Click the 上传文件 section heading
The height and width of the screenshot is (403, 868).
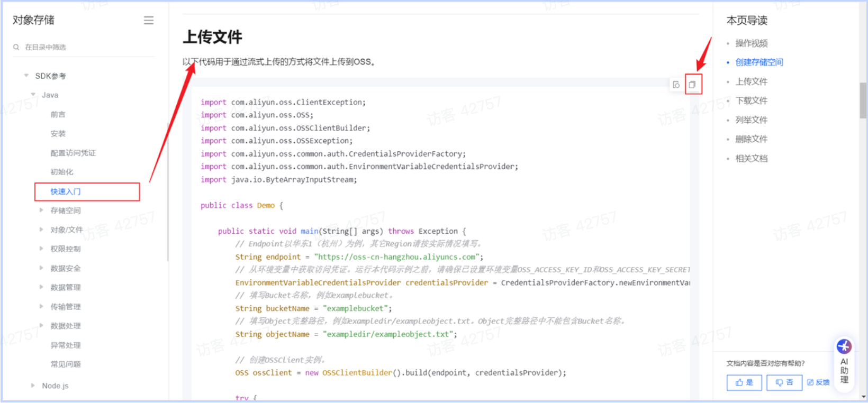212,37
